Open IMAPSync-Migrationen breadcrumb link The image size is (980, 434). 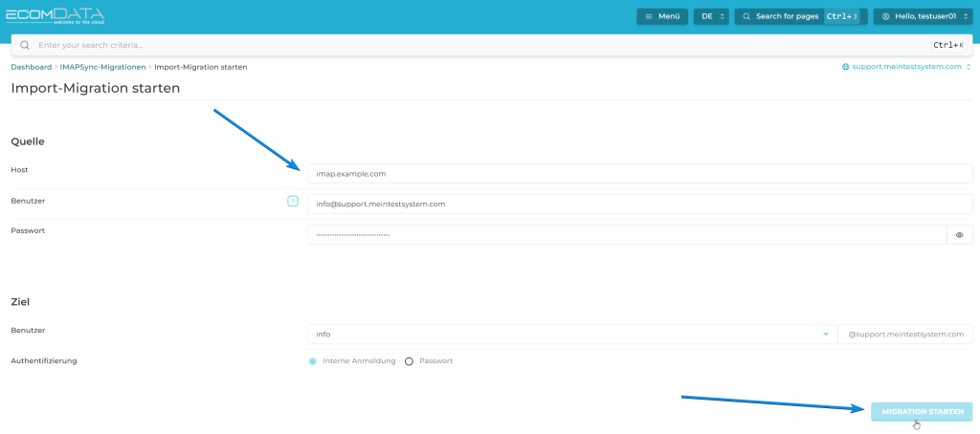(x=102, y=68)
